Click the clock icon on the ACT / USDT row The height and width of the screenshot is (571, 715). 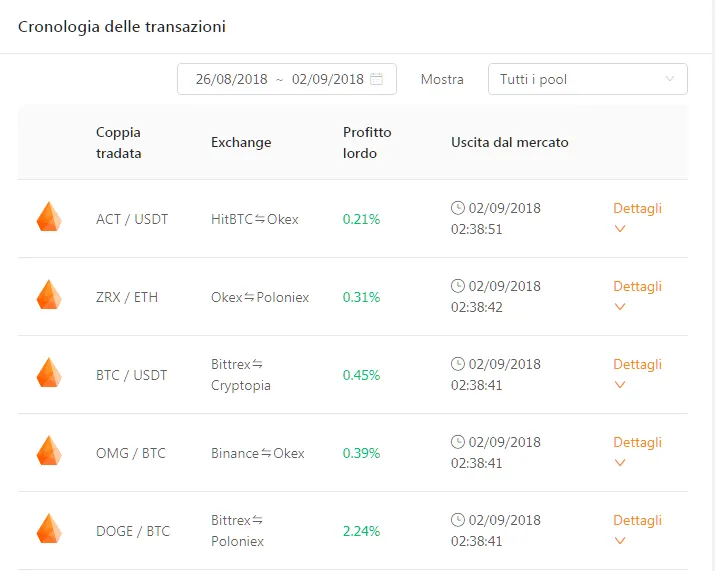(458, 208)
